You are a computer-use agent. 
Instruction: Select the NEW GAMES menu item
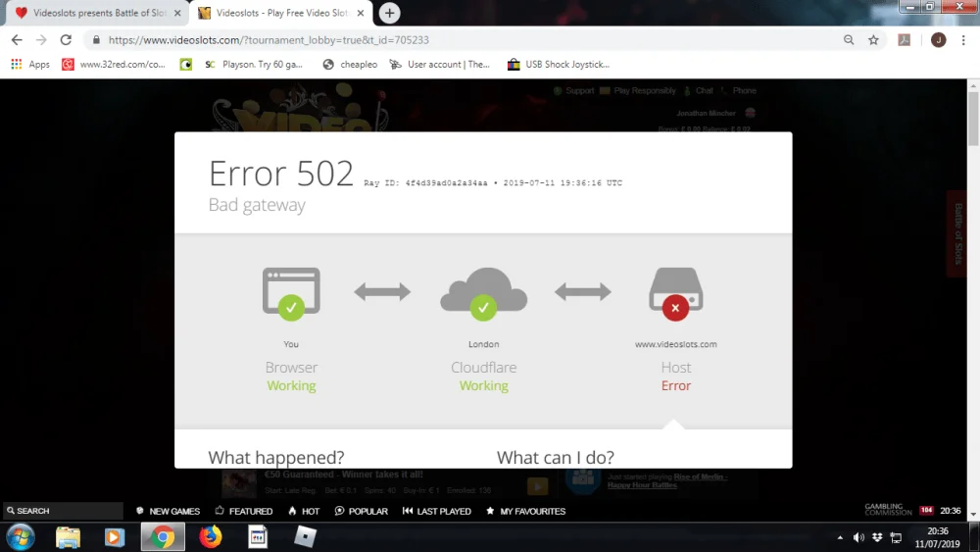(169, 511)
